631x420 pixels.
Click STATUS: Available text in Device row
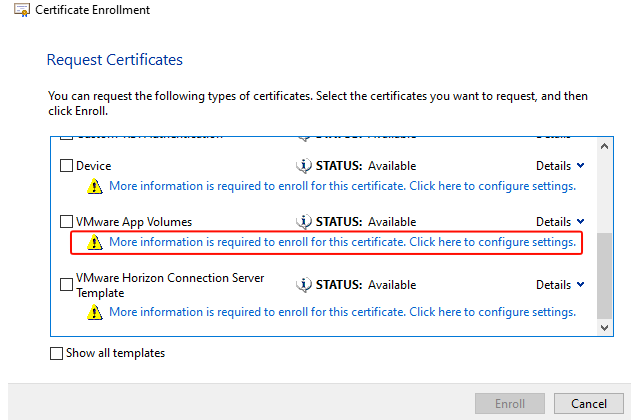(x=366, y=166)
